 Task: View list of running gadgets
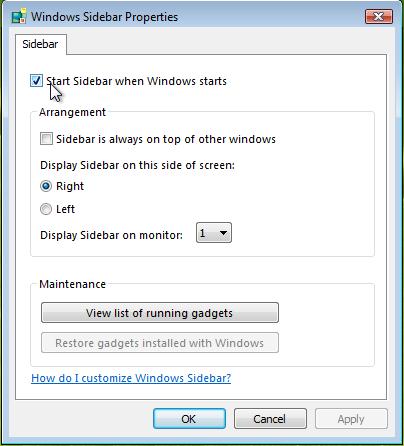pyautogui.click(x=160, y=313)
